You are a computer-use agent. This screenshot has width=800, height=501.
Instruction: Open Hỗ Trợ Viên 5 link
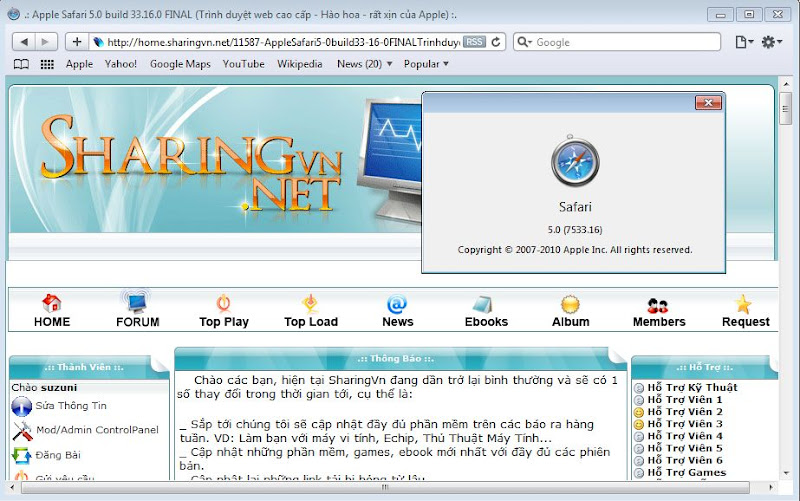click(x=685, y=448)
